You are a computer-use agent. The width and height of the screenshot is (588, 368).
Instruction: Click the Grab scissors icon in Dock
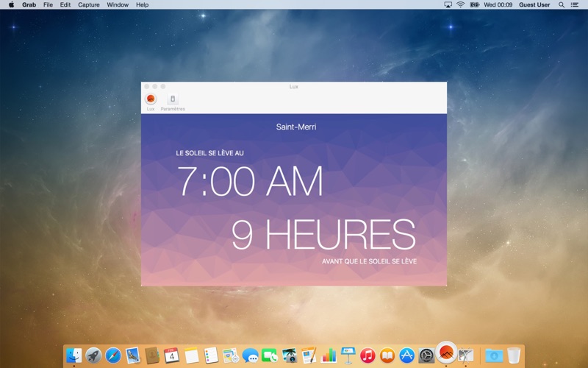click(466, 355)
